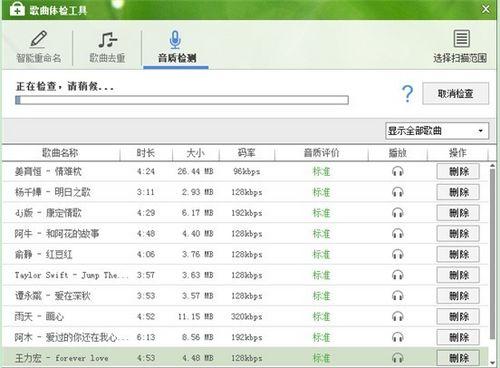500x368 pixels.
Task: Select song row 王力宏 - forever love
Action: [245, 358]
